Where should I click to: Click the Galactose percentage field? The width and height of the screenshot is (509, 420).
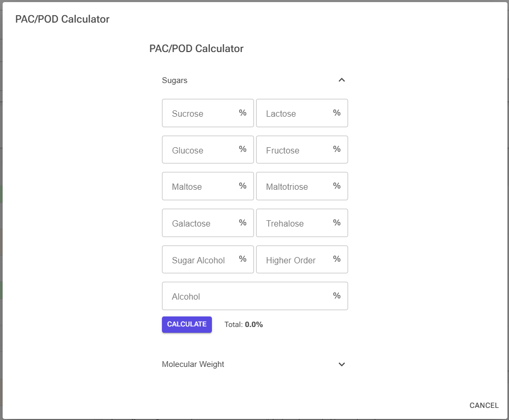(208, 223)
